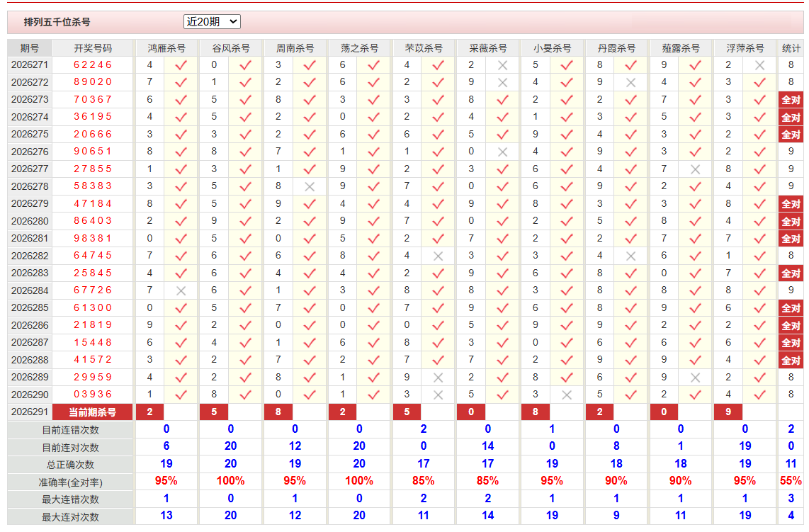
Task: Select winning number 03936
Action: [93, 395]
